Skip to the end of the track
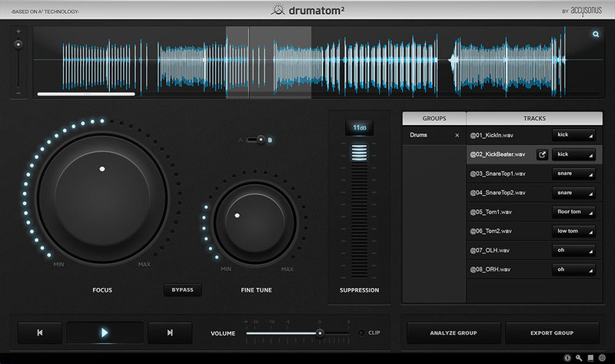Screen dimensions: 615x364 pos(170,333)
